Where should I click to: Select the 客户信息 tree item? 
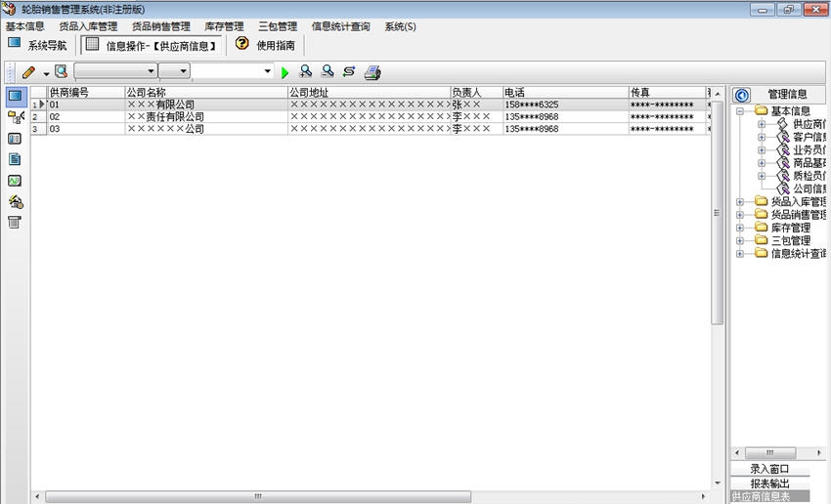pyautogui.click(x=809, y=137)
